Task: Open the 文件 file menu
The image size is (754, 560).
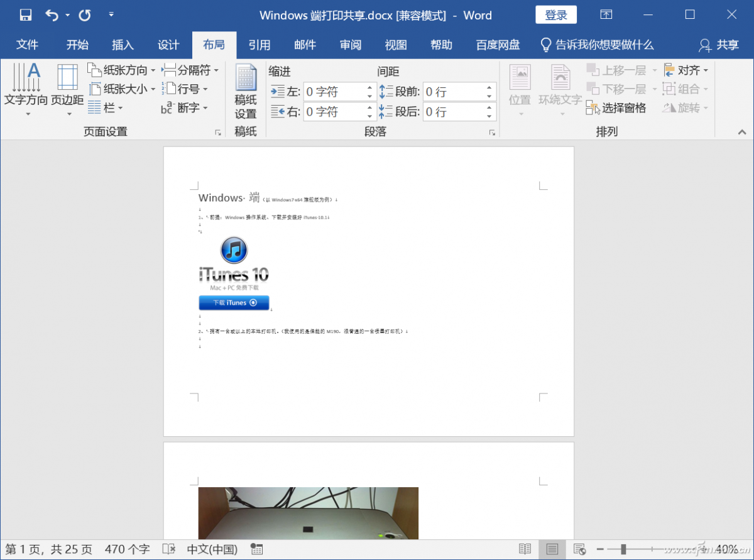Action: click(27, 45)
